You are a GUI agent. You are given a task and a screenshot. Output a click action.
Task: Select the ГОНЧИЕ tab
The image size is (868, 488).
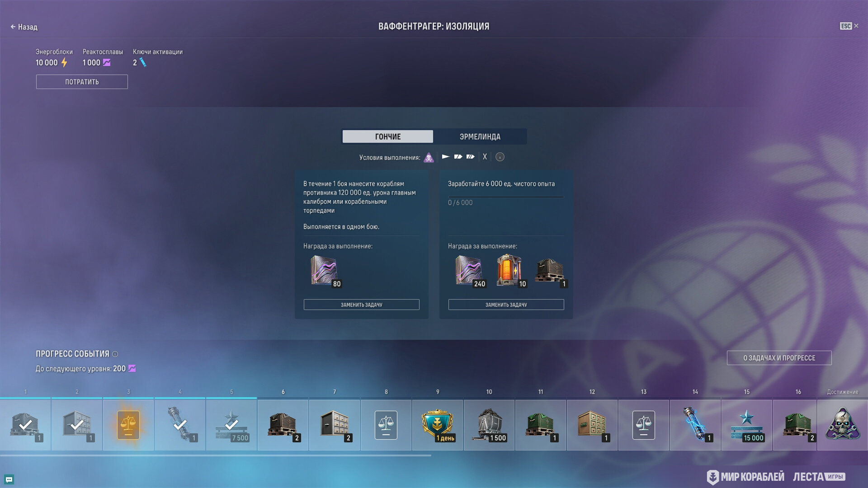(x=387, y=136)
